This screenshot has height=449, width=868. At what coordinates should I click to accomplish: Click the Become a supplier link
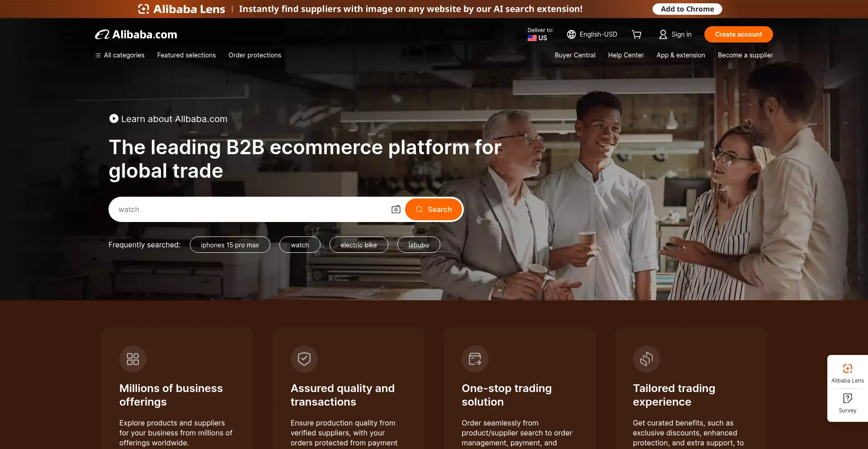click(745, 55)
